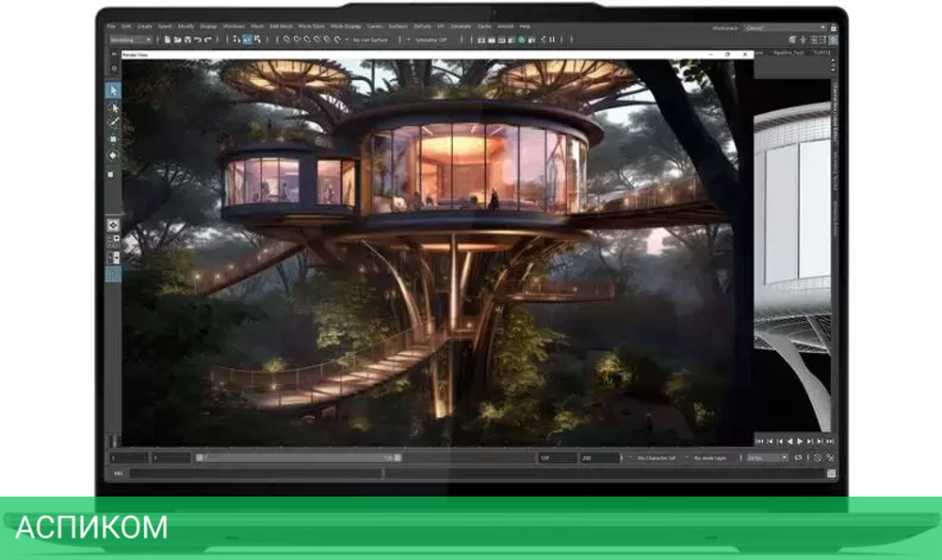942x560 pixels.
Task: Click the No Anim Layer button
Action: pos(711,457)
